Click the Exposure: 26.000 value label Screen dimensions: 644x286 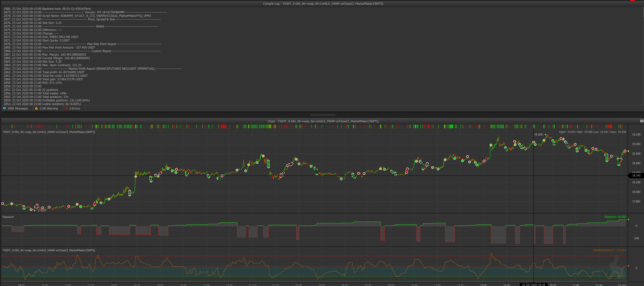tap(615, 217)
